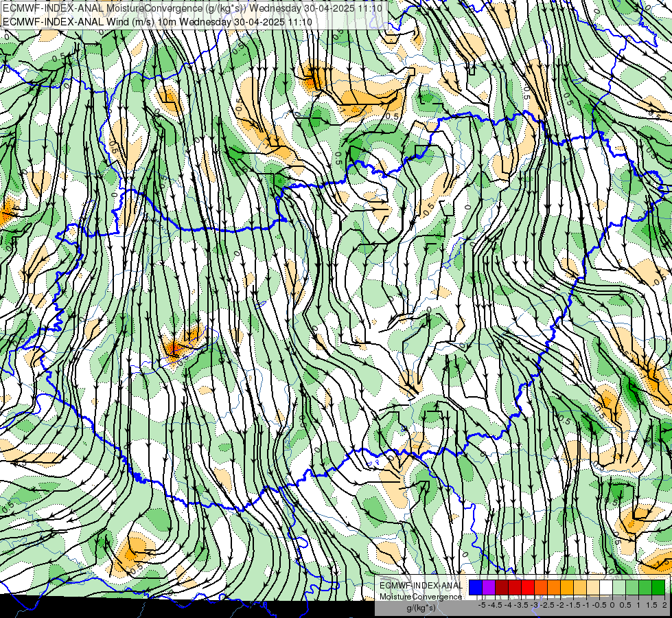This screenshot has width=672, height=618.
Task: Click the legend scale value '-5'
Action: click(482, 605)
